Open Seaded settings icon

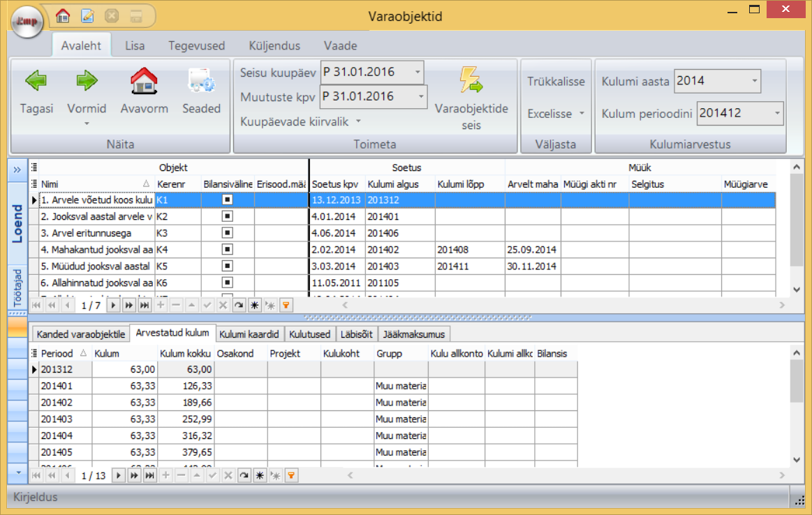[201, 82]
